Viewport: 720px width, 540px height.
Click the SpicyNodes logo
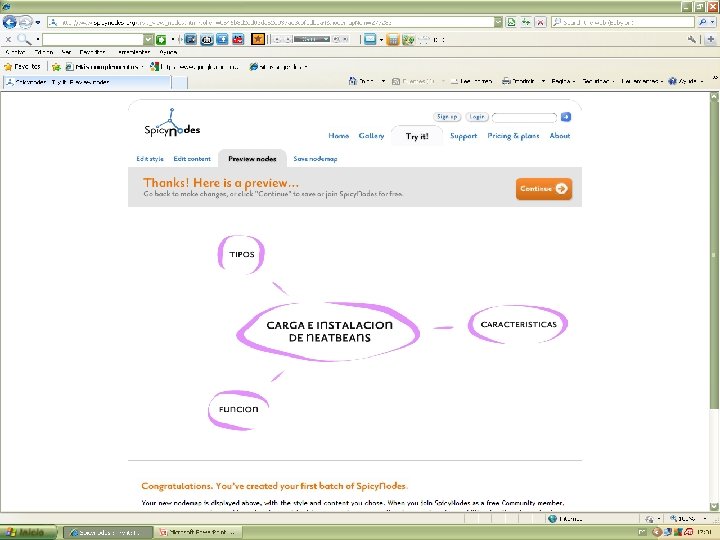(172, 123)
